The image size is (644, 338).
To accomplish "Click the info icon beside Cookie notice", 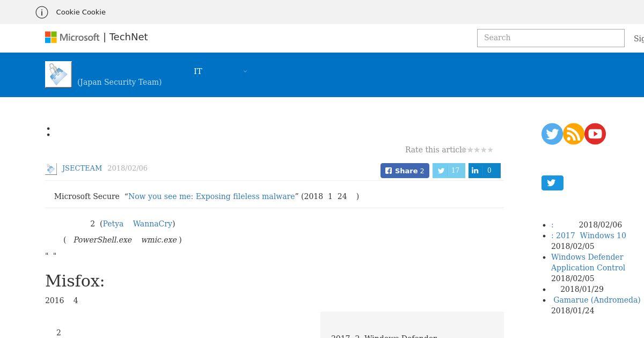I will [41, 12].
